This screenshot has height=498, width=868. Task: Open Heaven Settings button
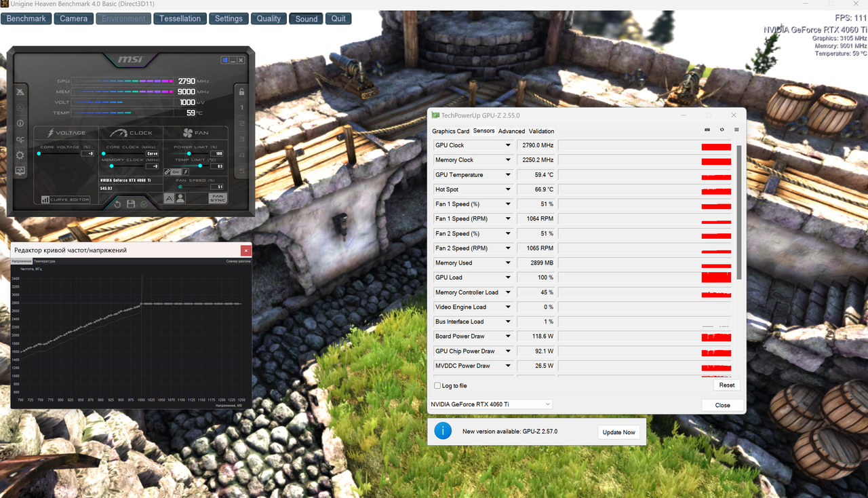229,18
